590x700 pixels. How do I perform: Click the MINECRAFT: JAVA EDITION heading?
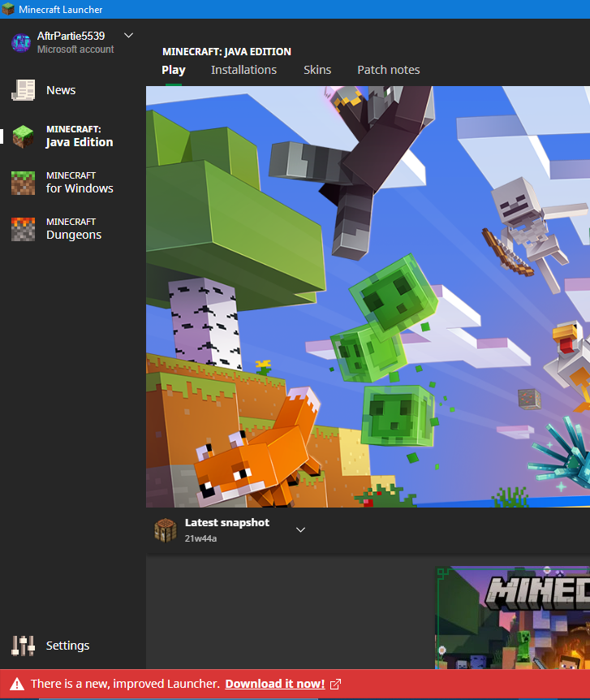[226, 52]
